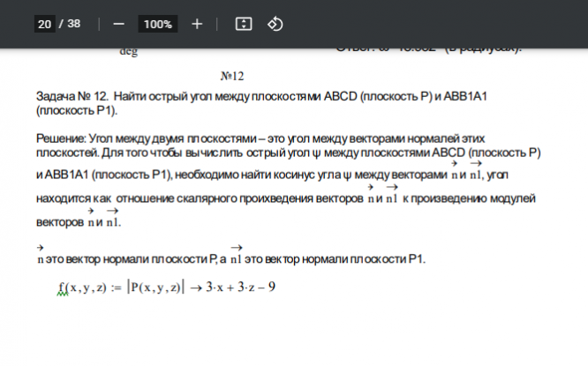
Task: Click the zoom out minus icon
Action: point(118,25)
